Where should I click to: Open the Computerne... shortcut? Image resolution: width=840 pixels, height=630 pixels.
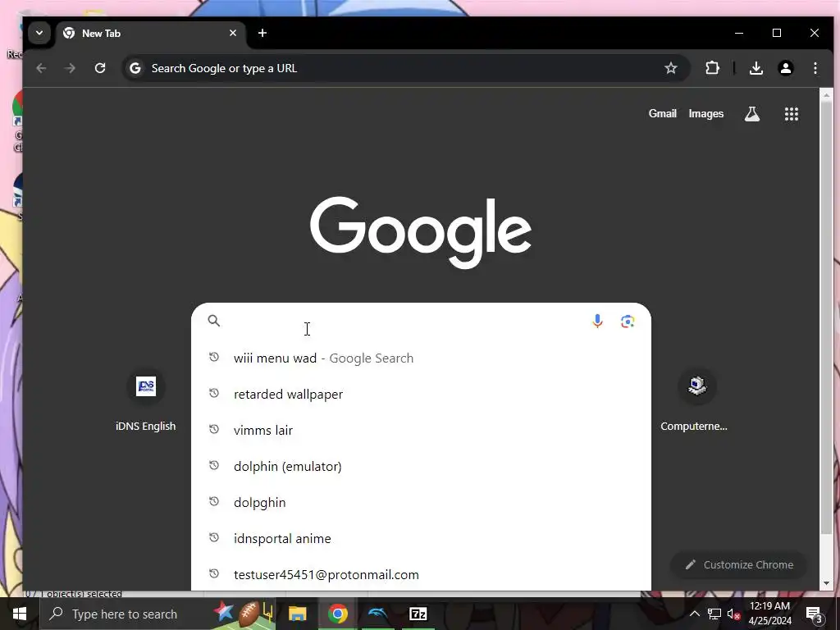[695, 401]
